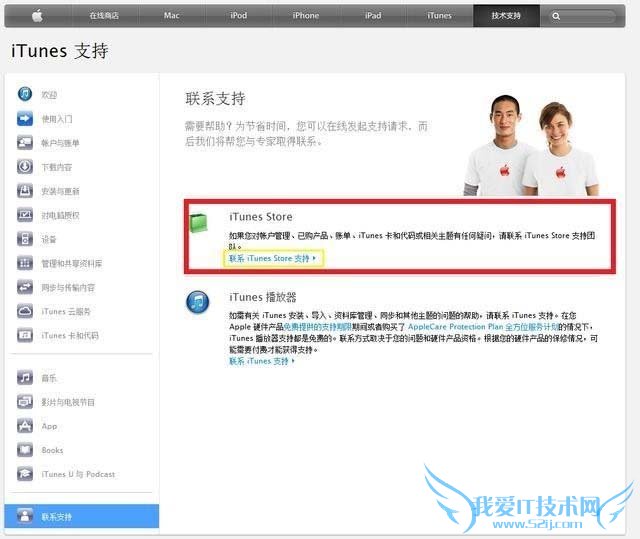
Task: Switch to the iPad navigation tab
Action: [373, 16]
